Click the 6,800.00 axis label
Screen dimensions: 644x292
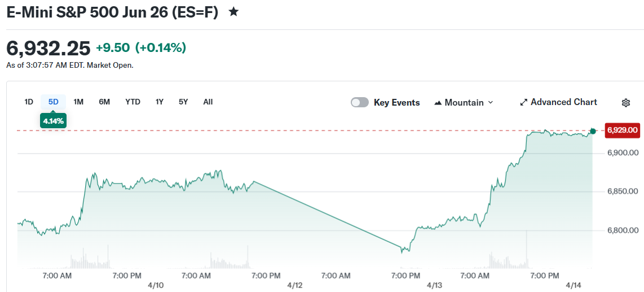[623, 230]
